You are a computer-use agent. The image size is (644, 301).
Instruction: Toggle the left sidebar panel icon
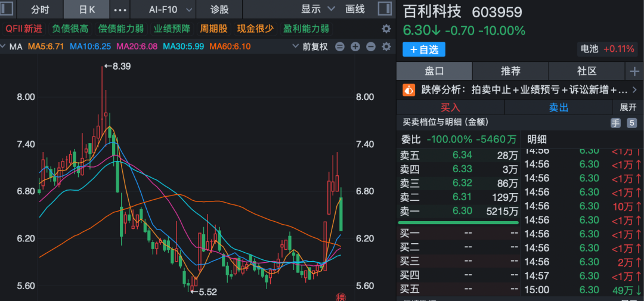[8, 9]
